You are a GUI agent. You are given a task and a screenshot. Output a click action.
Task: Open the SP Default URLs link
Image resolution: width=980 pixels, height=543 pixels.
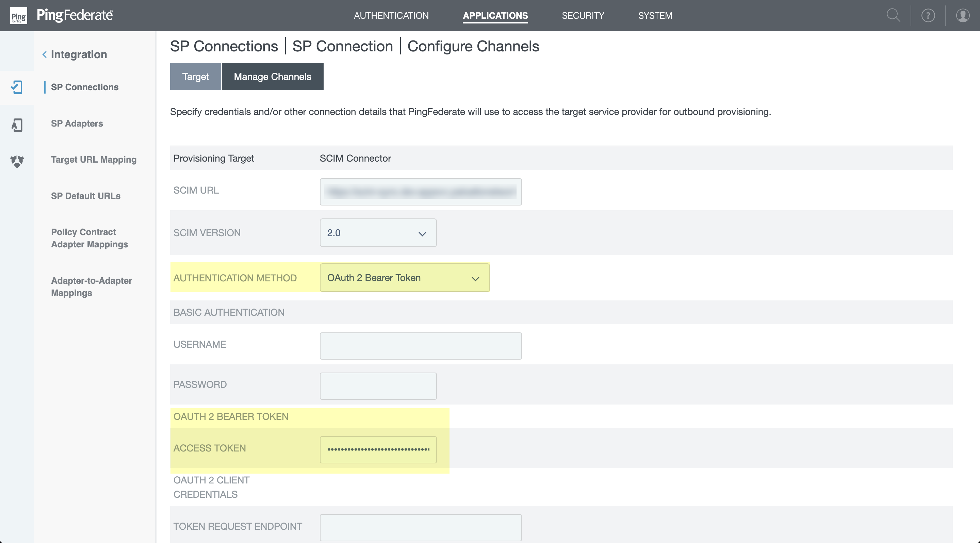click(x=86, y=196)
